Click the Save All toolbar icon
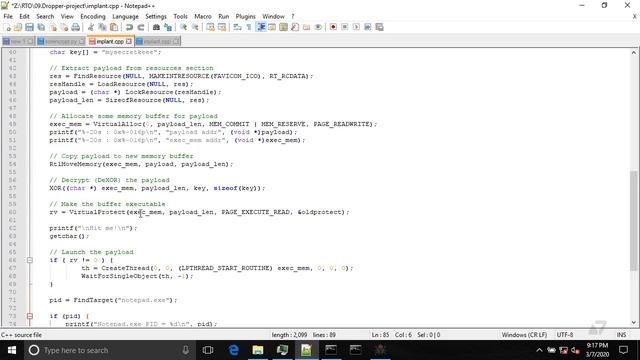This screenshot has width=640, height=360. coord(41,27)
